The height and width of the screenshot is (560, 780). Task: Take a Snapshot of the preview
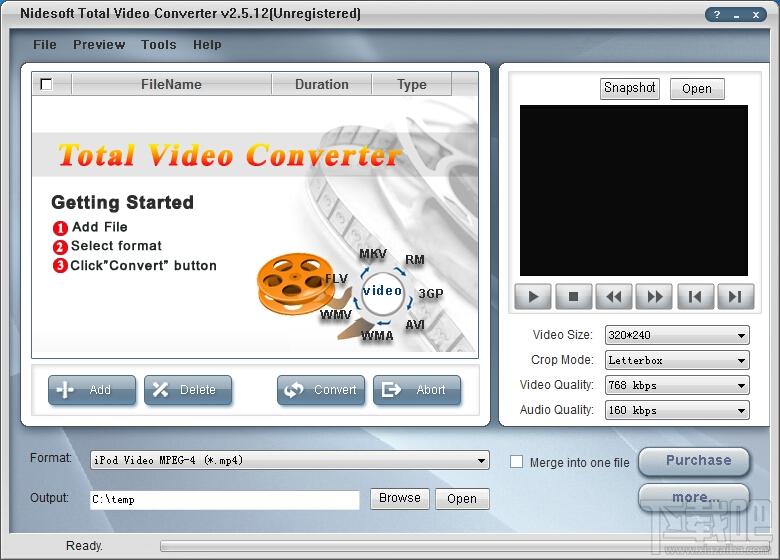coord(630,89)
